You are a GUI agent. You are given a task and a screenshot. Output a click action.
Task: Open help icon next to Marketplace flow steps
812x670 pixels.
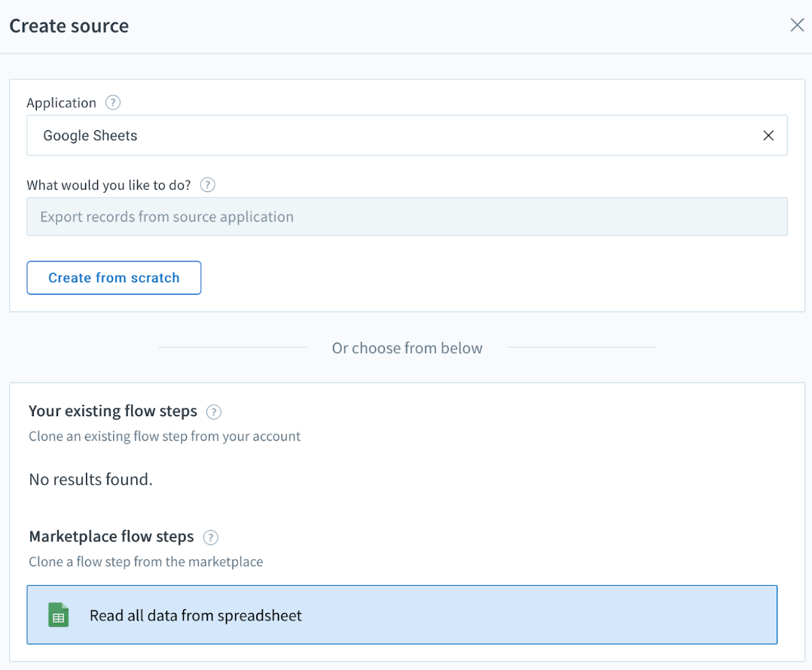pos(211,538)
